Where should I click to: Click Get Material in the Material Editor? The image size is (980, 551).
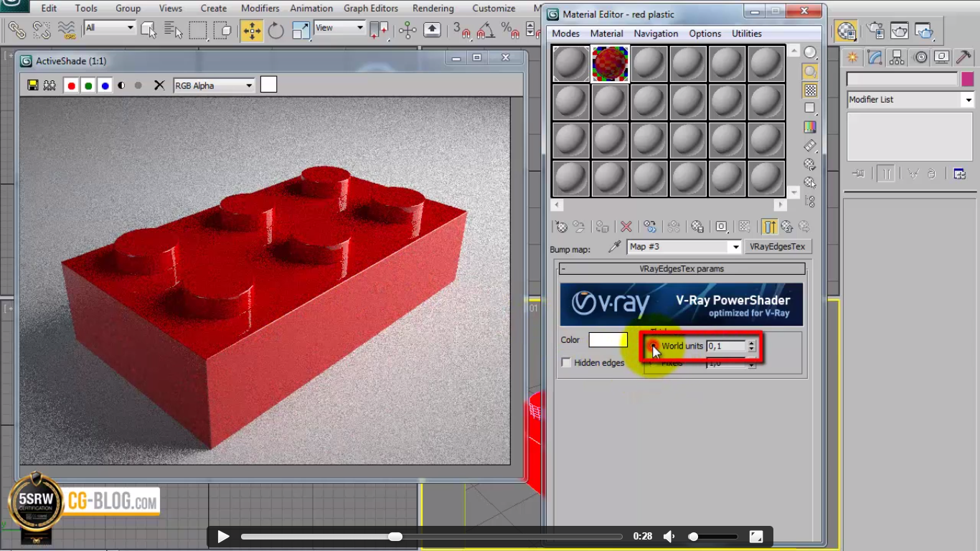[561, 227]
